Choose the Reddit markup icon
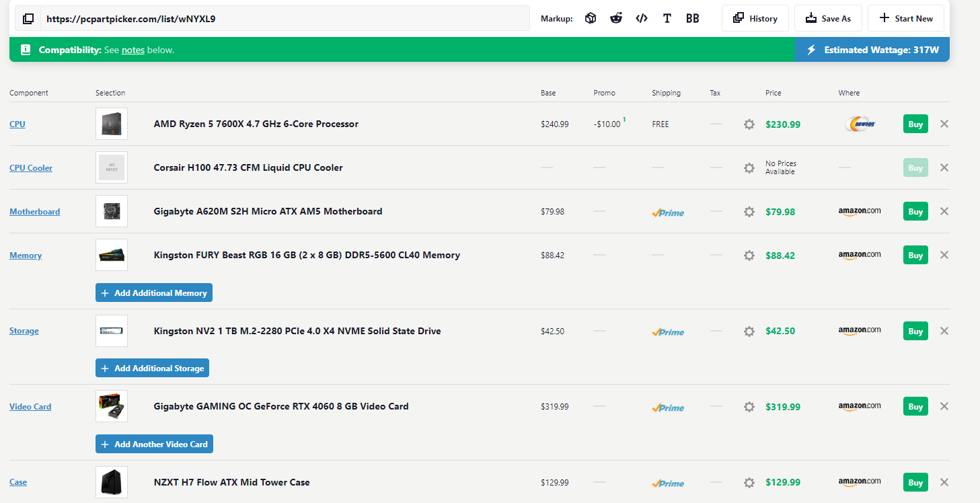This screenshot has height=503, width=980. (x=616, y=19)
